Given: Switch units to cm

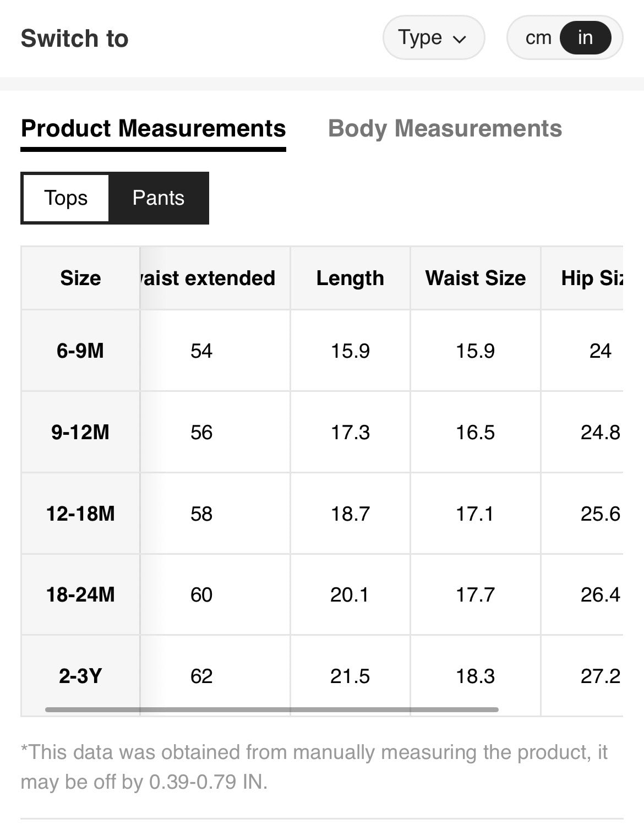Looking at the screenshot, I should click(538, 38).
